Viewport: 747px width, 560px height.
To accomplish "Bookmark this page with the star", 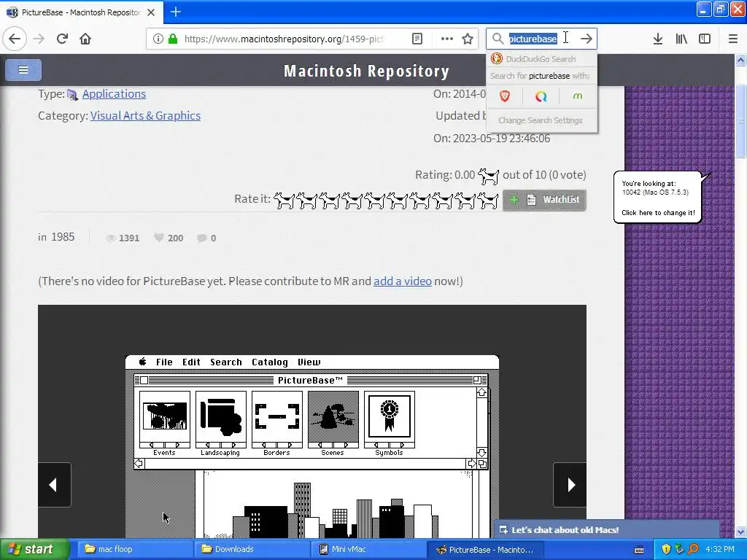I will tap(468, 39).
